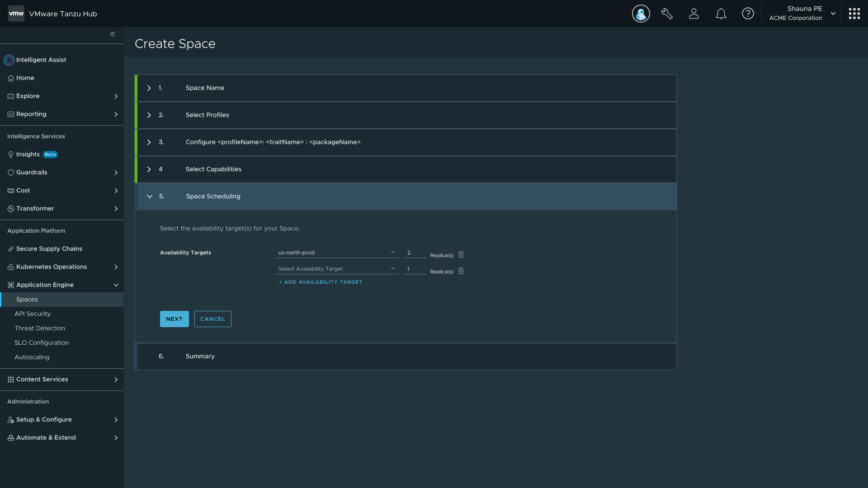Click the Intelligent Assist sidebar icon
This screenshot has height=488, width=868.
[x=9, y=60]
